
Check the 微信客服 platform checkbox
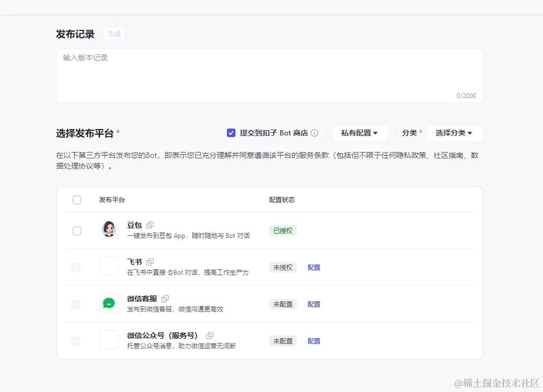[x=76, y=305]
